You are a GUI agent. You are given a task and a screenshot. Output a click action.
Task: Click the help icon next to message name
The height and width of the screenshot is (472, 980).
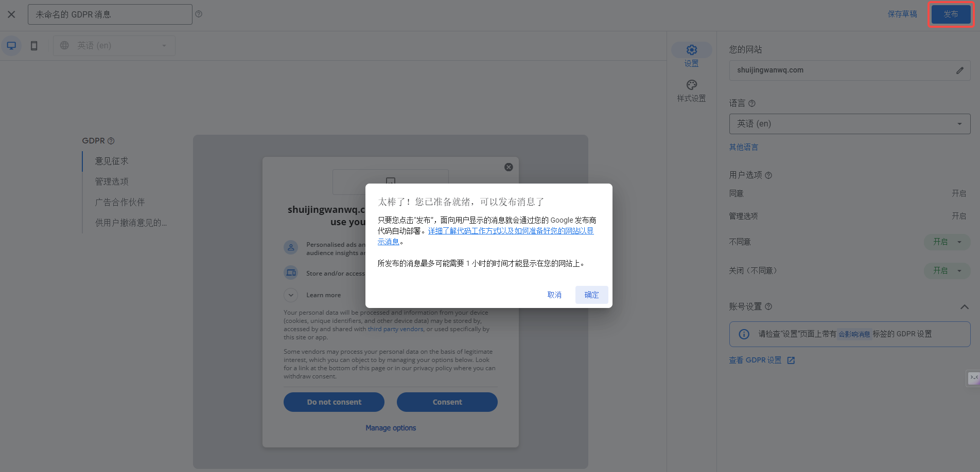click(x=199, y=14)
